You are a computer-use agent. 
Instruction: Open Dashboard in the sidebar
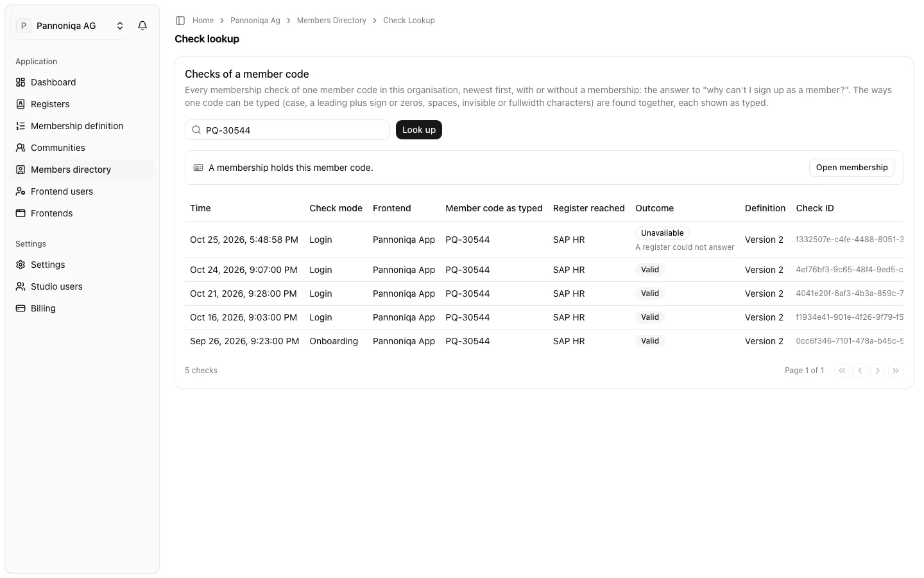point(82,82)
